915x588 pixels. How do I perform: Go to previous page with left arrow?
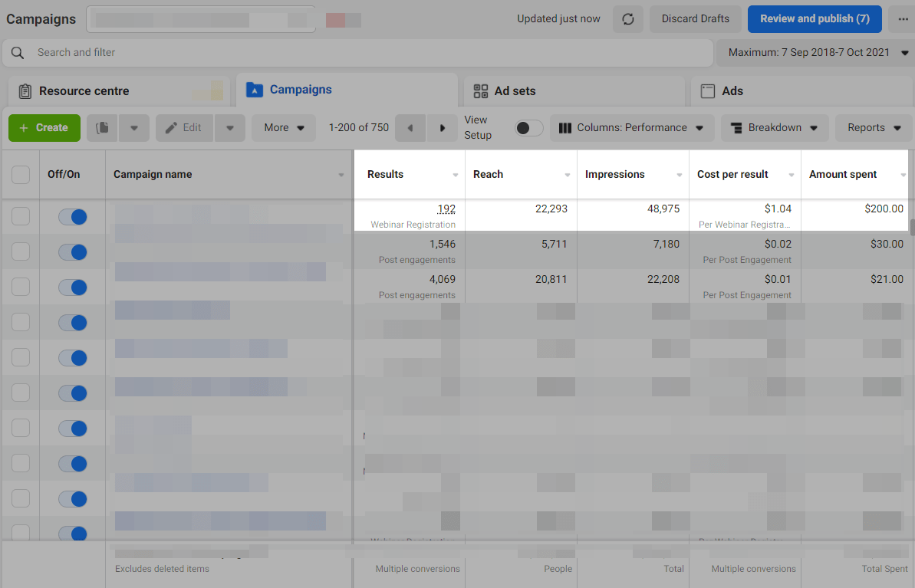(410, 128)
